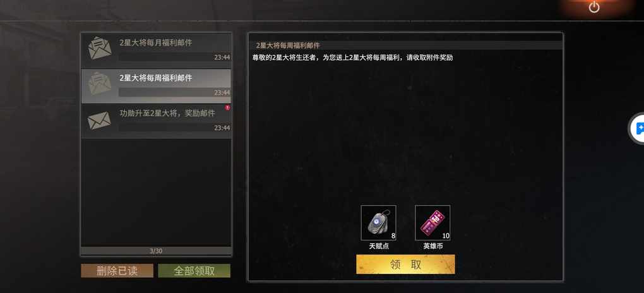Claim rewards with the 领取 button
Image resolution: width=644 pixels, height=293 pixels.
[x=405, y=264]
